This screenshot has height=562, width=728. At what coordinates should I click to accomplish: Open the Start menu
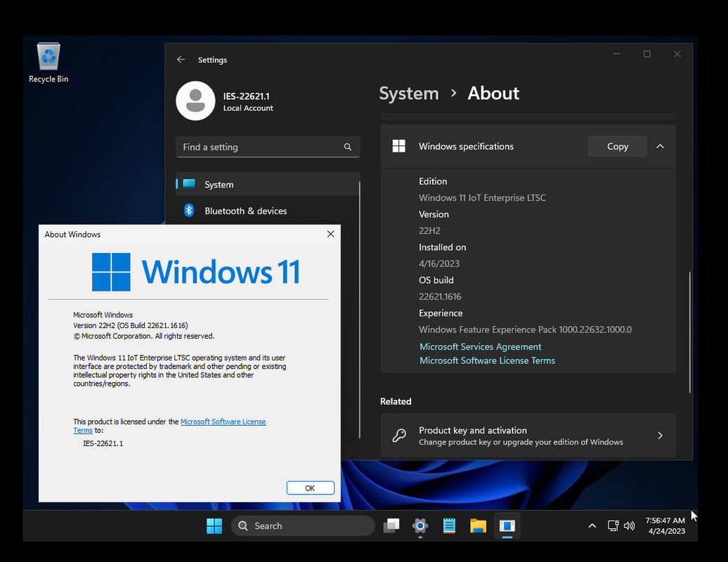pyautogui.click(x=214, y=525)
